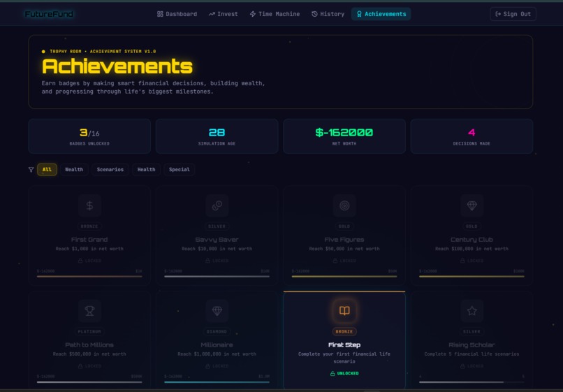Click the Sign Out button
This screenshot has height=392, width=563.
tap(513, 14)
